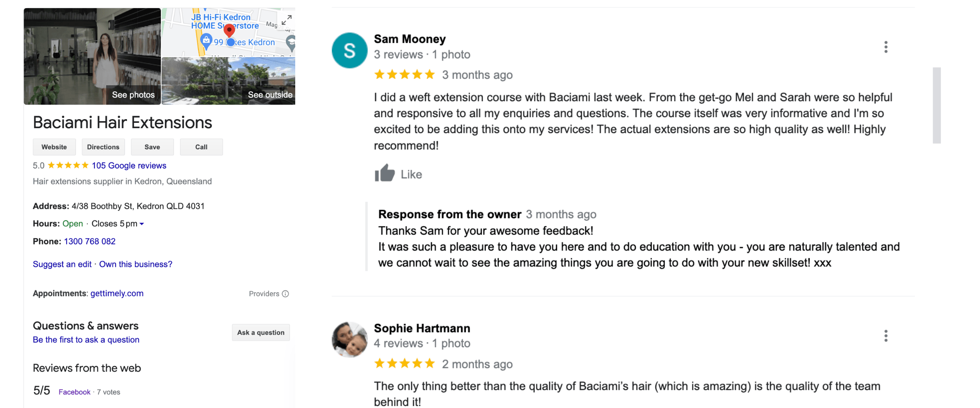Open the See outside street view
This screenshot has height=408, width=980.
229,81
